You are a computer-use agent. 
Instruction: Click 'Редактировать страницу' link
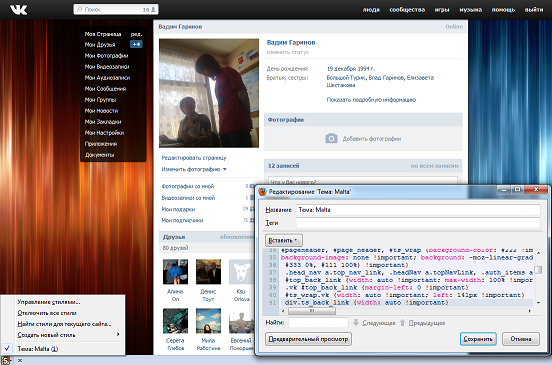click(194, 158)
